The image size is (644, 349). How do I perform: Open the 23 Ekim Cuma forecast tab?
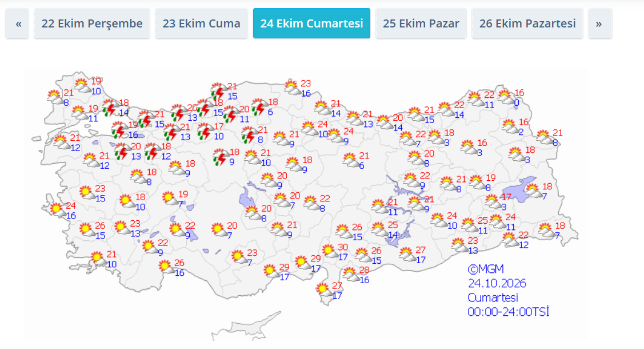(201, 23)
